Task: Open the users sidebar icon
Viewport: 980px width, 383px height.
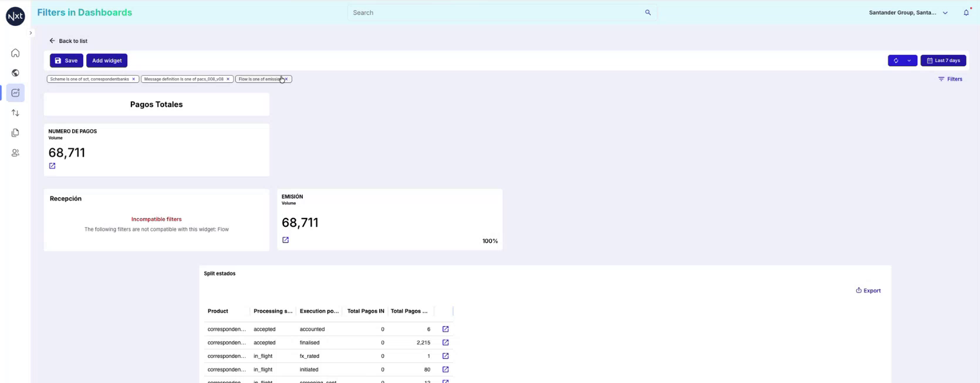Action: [15, 153]
